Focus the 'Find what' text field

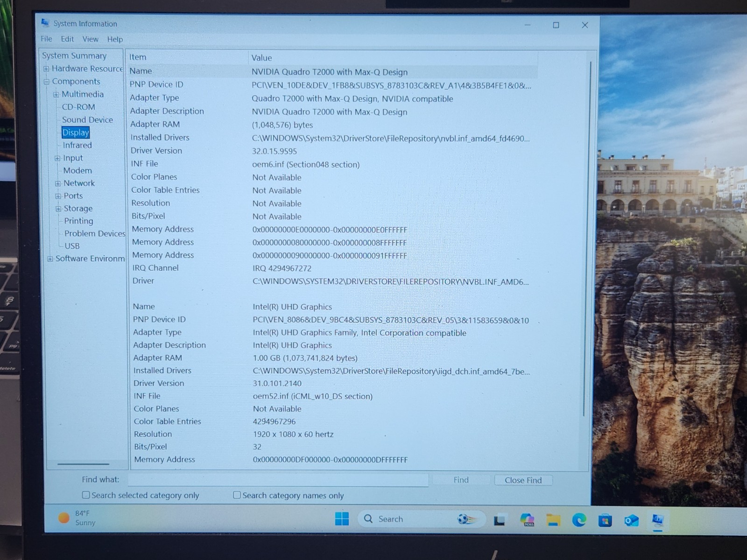278,480
